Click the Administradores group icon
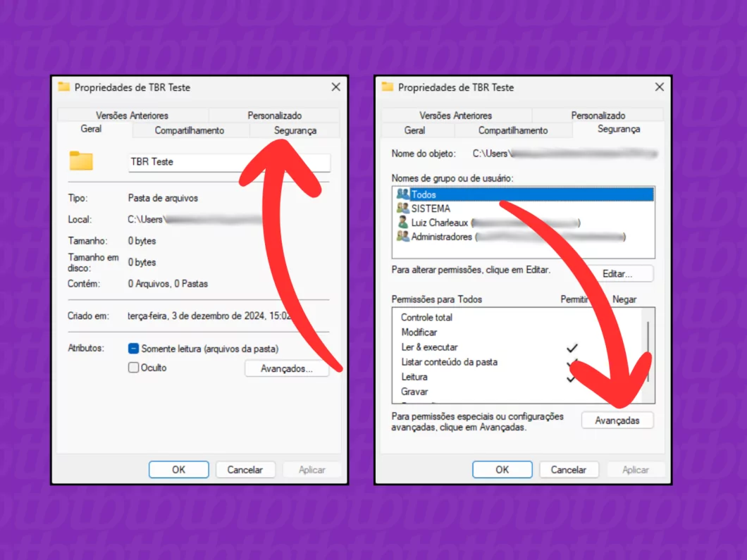747x560 pixels. pos(402,236)
